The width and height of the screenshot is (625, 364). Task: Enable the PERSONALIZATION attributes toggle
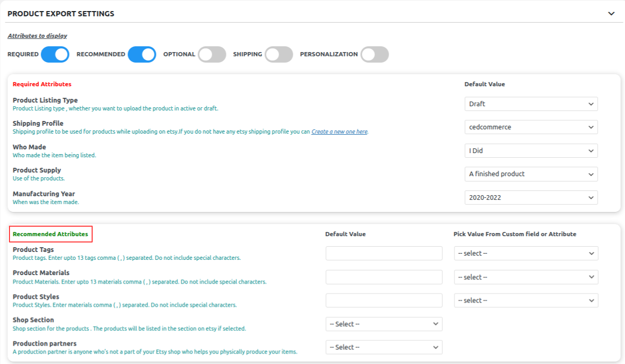tap(374, 54)
